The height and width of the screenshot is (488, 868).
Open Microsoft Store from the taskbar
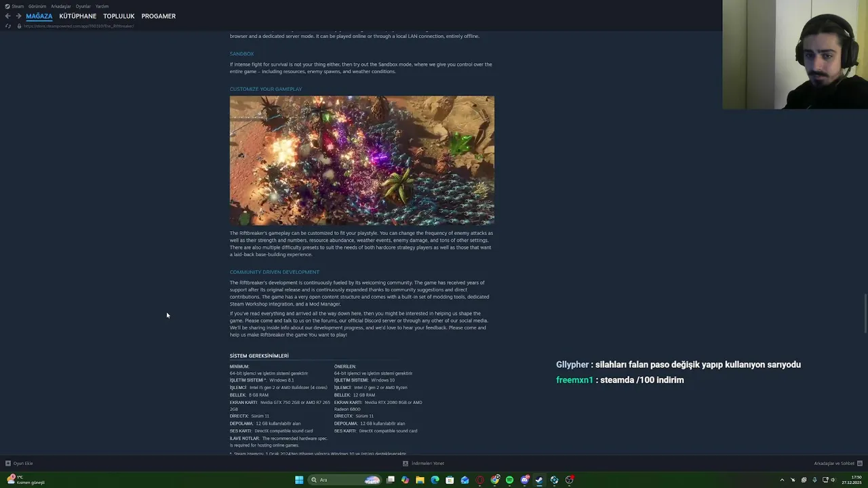(450, 480)
